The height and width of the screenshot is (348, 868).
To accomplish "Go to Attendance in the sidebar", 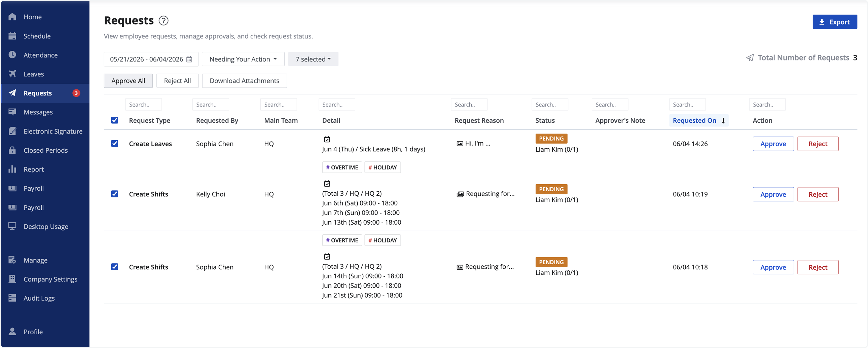I will click(45, 55).
